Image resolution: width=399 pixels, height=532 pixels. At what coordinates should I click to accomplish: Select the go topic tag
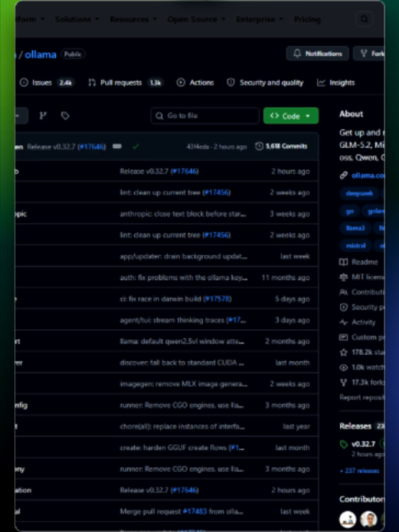[350, 211]
